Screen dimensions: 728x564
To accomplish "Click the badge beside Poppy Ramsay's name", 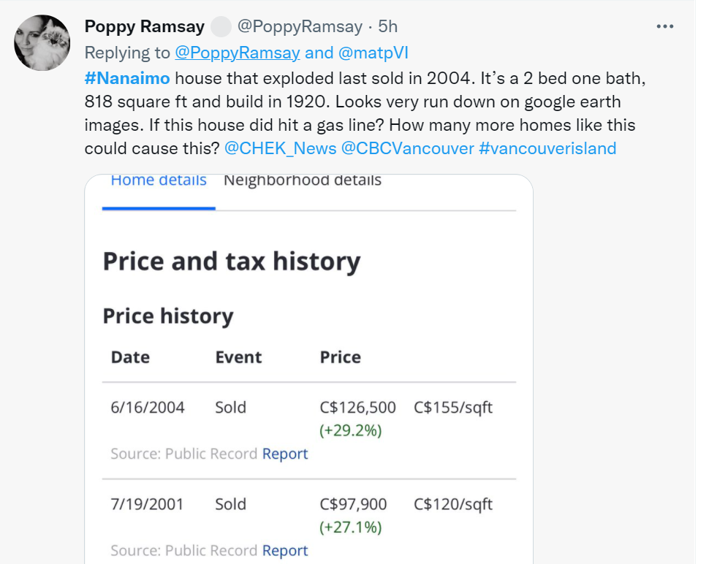I will tap(221, 27).
